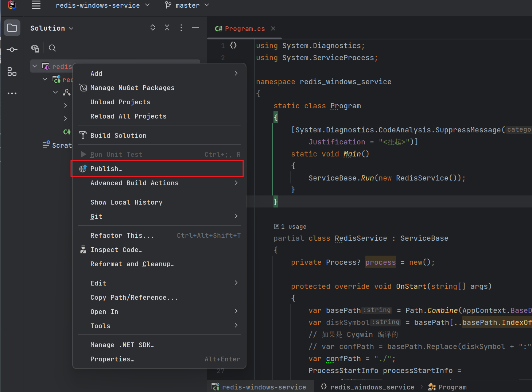Click the code structure braces icon on line 1
The height and width of the screenshot is (392, 532).
233,46
